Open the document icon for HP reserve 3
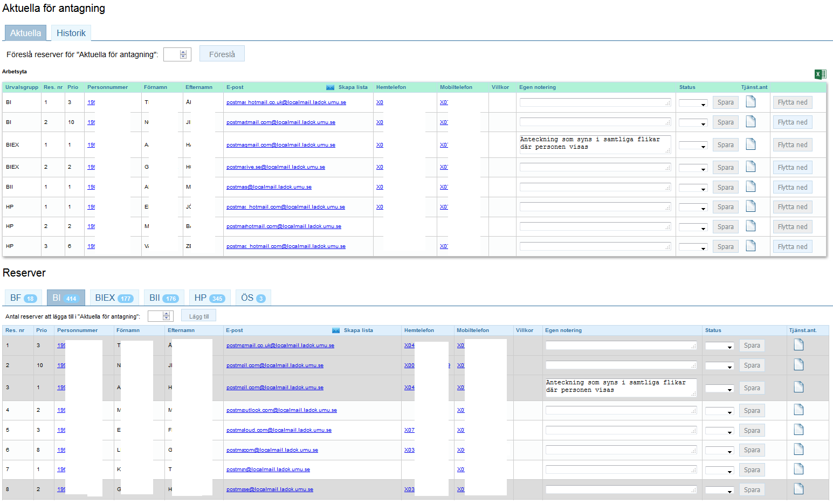 [x=751, y=246]
